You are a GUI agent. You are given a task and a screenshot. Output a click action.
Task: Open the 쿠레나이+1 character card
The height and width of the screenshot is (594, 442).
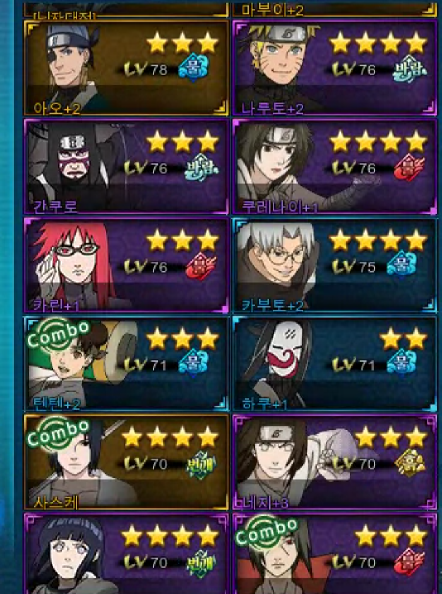click(334, 167)
